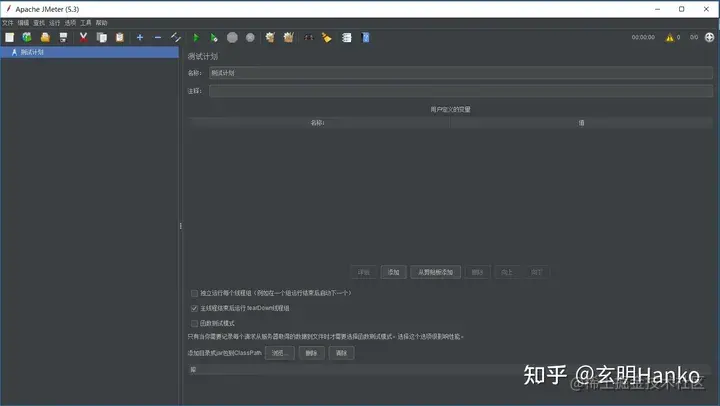
Task: Open the 运行 menu
Action: tap(55, 23)
